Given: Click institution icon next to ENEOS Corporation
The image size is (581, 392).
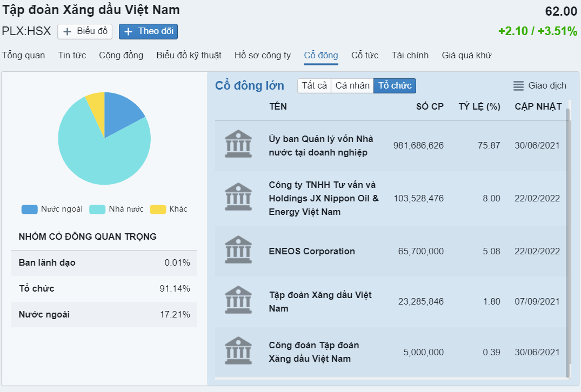Looking at the screenshot, I should (x=238, y=250).
